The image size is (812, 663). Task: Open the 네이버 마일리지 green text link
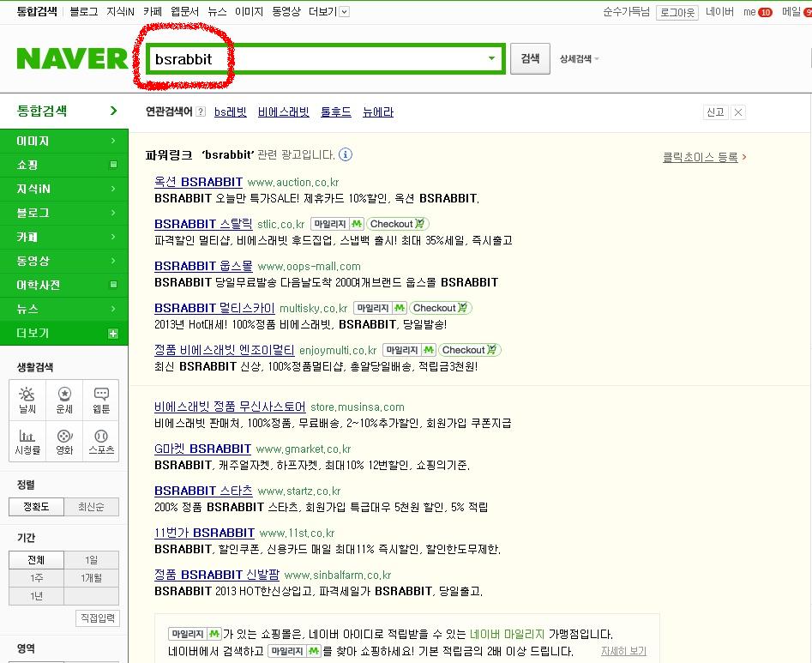pyautogui.click(x=507, y=634)
